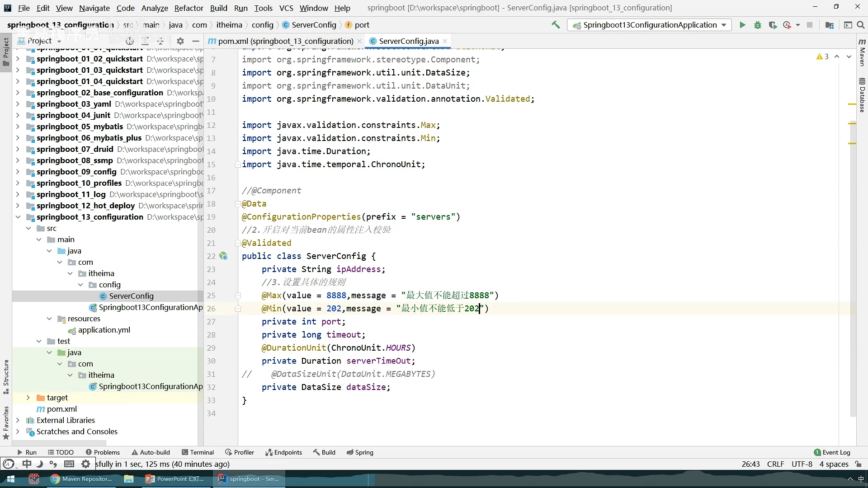Screen dimensions: 868x488
Task: Open the Database tool window sidebar
Action: pyautogui.click(x=862, y=95)
